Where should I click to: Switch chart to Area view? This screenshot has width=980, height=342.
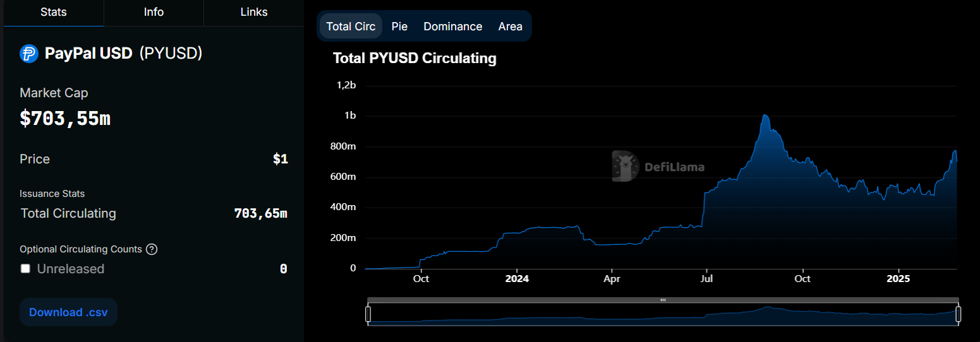coord(511,27)
